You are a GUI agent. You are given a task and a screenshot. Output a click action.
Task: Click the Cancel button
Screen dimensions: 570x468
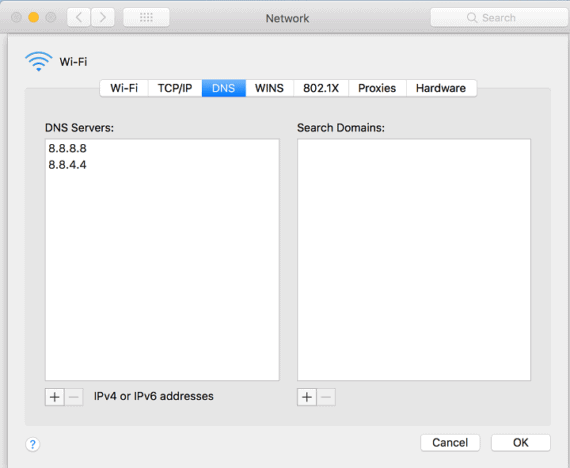click(450, 443)
